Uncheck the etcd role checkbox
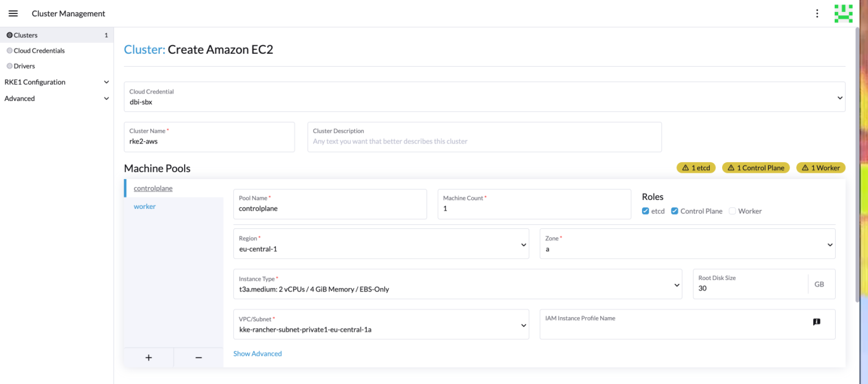 point(646,211)
